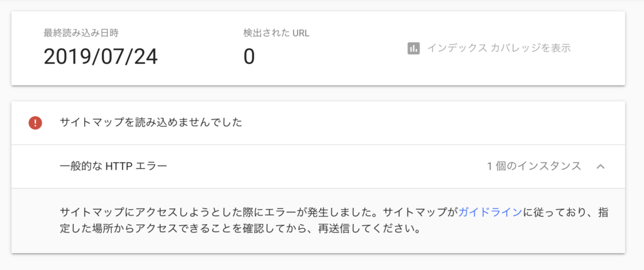Click the サイトマップを読み込めませんでした heading

(x=151, y=123)
